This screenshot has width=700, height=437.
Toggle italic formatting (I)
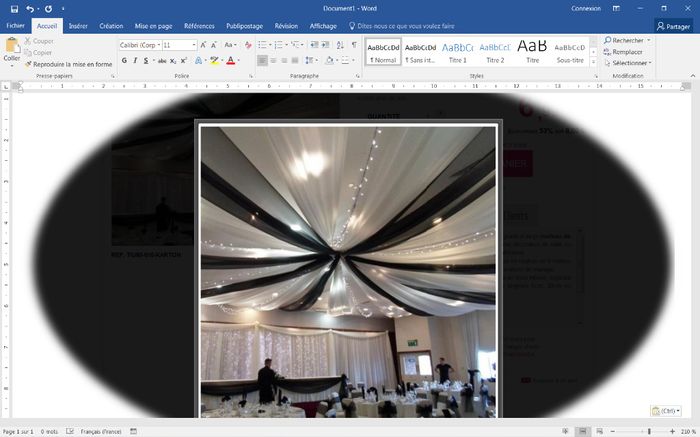click(x=135, y=60)
